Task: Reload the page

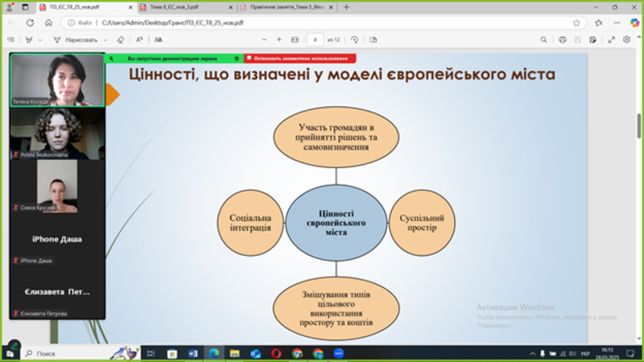Action: click(x=30, y=23)
